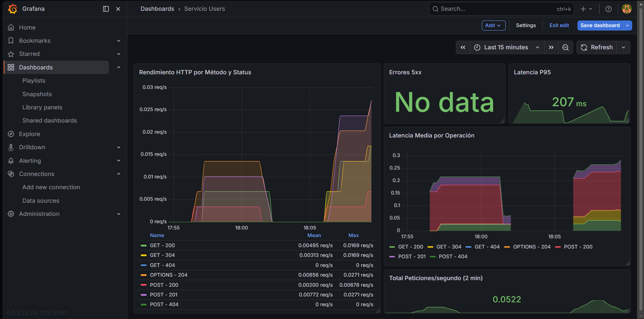Click POST - 200 color swatch in Latencia legend
The image size is (644, 319).
click(558, 247)
